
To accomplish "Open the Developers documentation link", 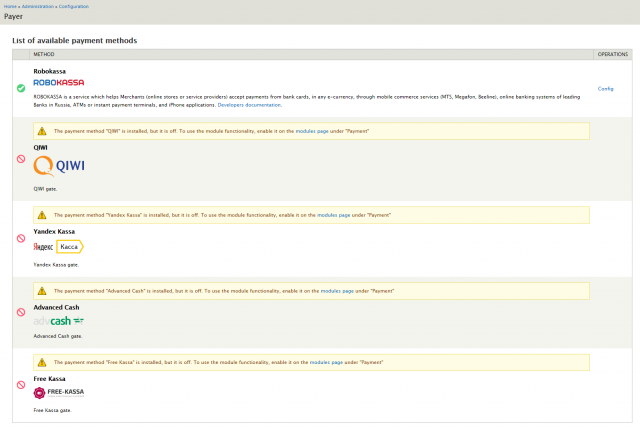I will 249,104.
